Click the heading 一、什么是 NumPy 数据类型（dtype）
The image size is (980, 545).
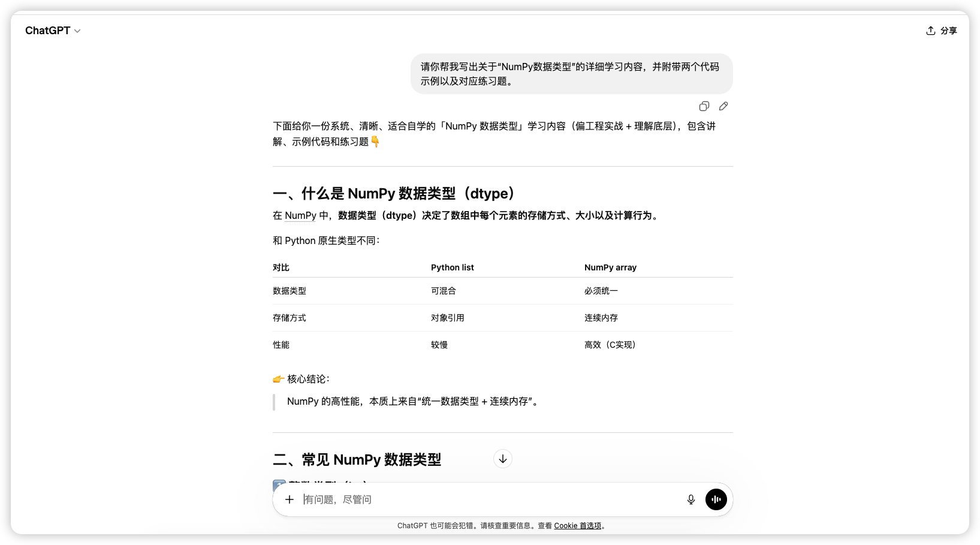tap(394, 193)
